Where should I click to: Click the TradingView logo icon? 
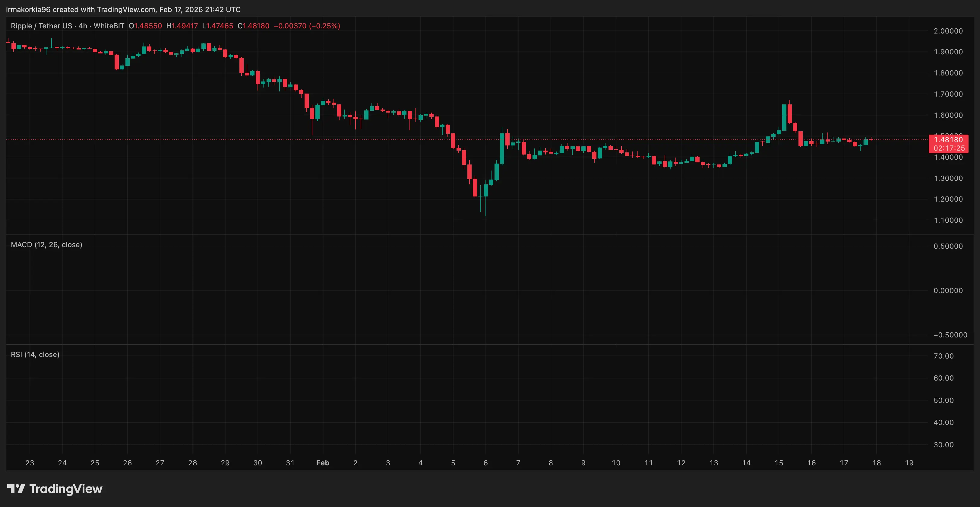coord(16,488)
